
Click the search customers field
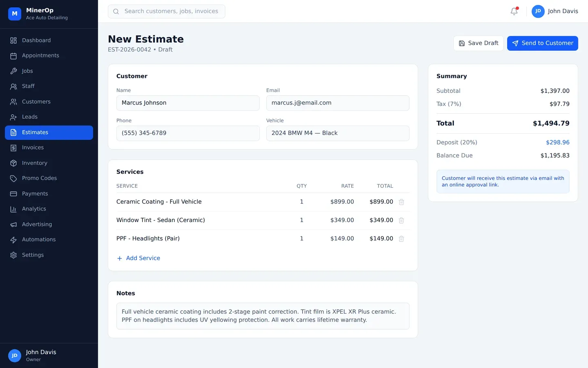(x=167, y=11)
